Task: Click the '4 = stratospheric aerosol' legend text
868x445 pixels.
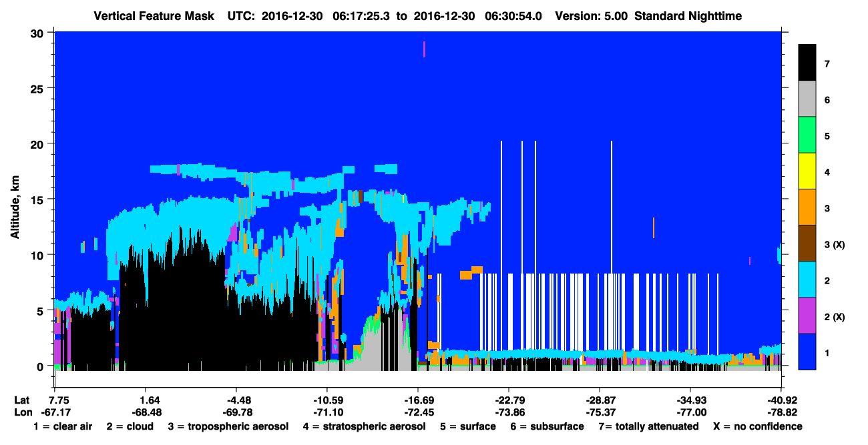Action: [x=364, y=426]
